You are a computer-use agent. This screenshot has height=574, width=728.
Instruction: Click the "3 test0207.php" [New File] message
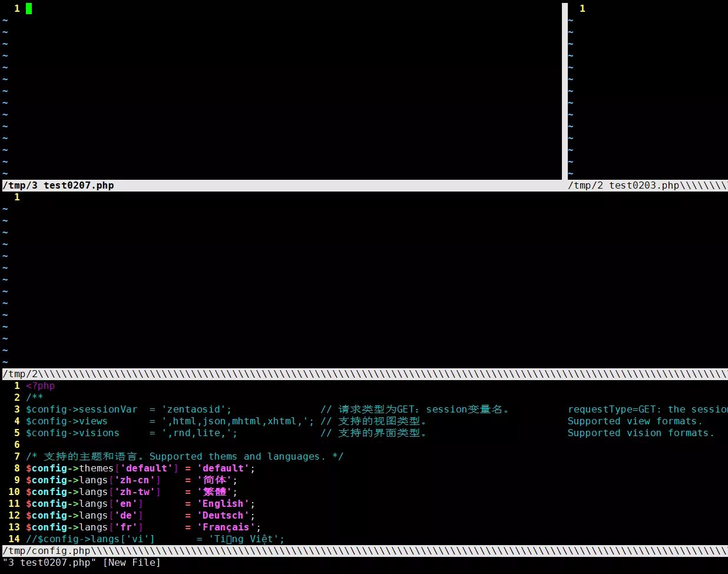click(82, 563)
